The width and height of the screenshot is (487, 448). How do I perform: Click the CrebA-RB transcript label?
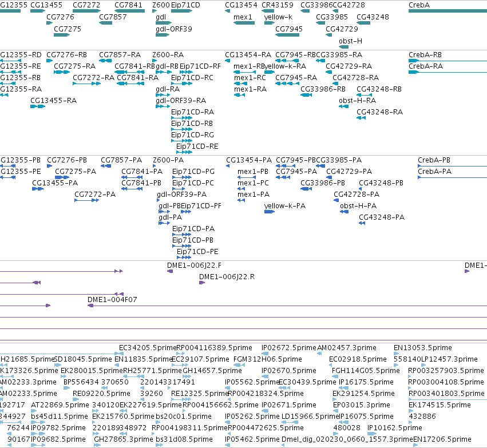[425, 55]
